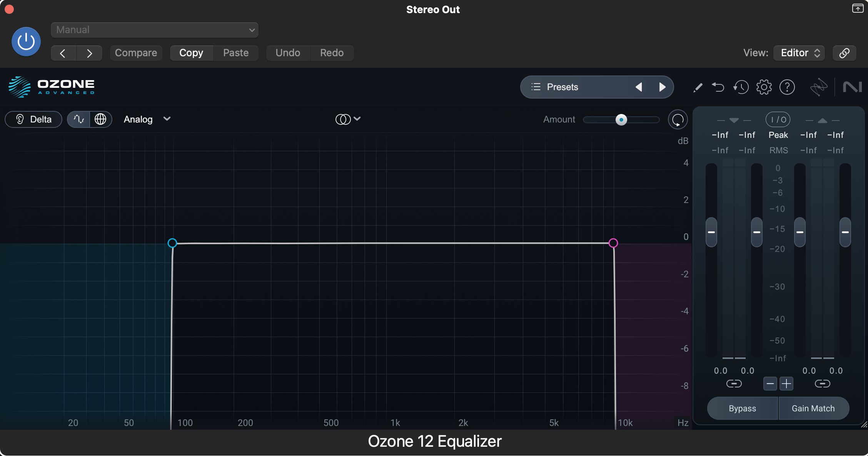Click the minus meter zoom button
The width and height of the screenshot is (868, 456).
pos(770,384)
